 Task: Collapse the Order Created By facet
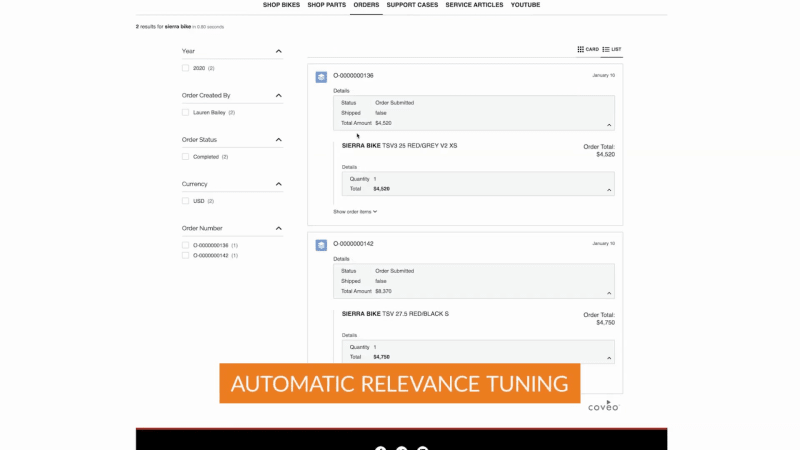[x=278, y=96]
